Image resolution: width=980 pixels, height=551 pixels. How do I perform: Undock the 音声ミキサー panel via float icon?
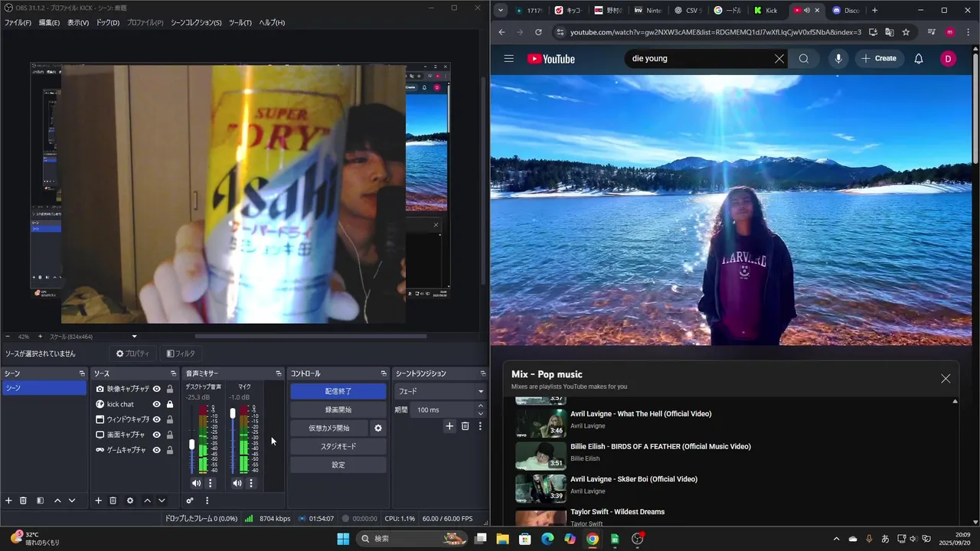click(279, 373)
